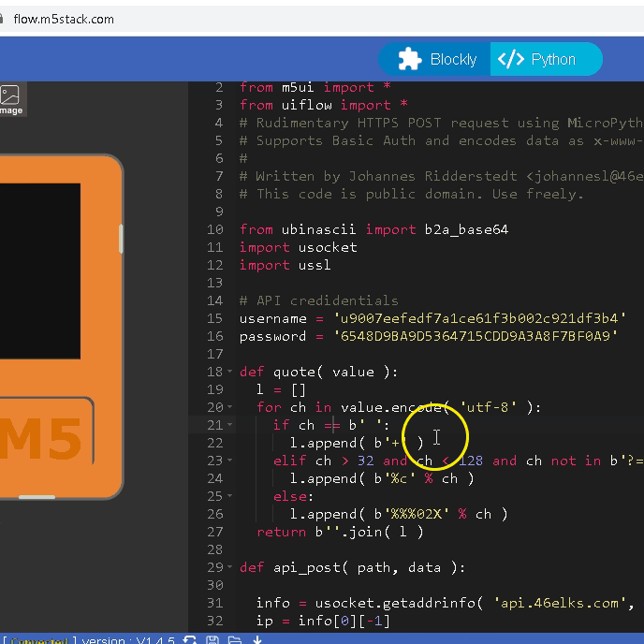Click the 'Supports Basic Auth' comment line

click(442, 140)
